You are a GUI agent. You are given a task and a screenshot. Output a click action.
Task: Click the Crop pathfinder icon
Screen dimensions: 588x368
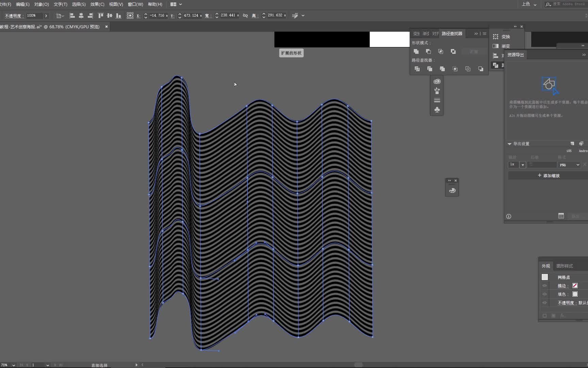point(455,69)
